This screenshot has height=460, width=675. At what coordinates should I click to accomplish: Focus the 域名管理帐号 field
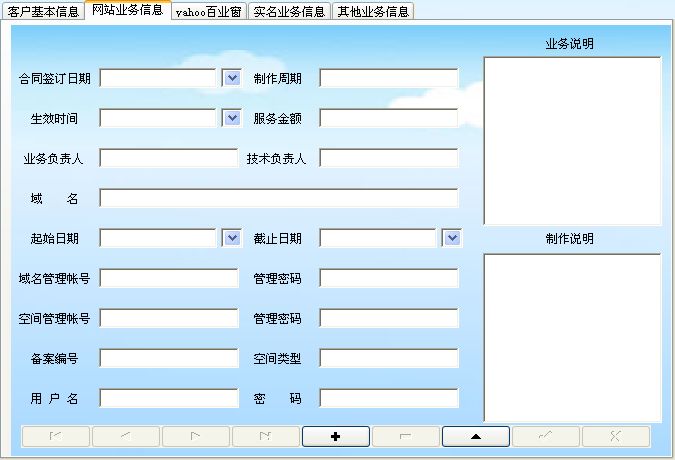[169, 278]
